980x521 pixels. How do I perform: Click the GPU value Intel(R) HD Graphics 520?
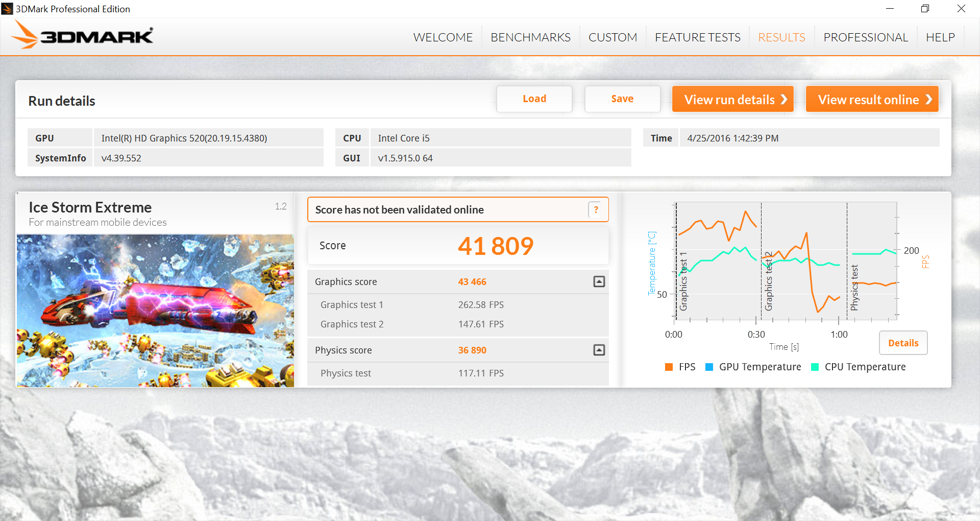(184, 138)
